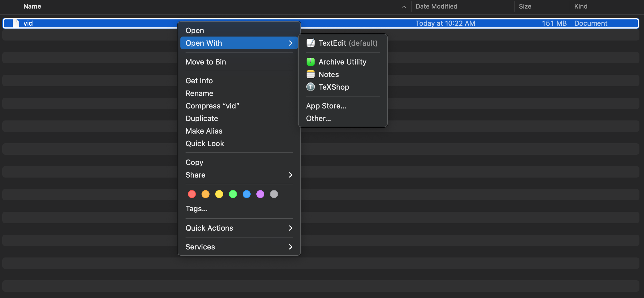The image size is (644, 298).
Task: Select Services menu entry
Action: [x=239, y=247]
